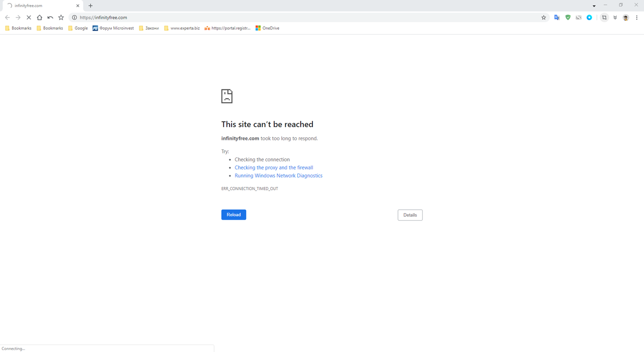View site information icon in address bar
This screenshot has width=644, height=352.
click(x=74, y=18)
